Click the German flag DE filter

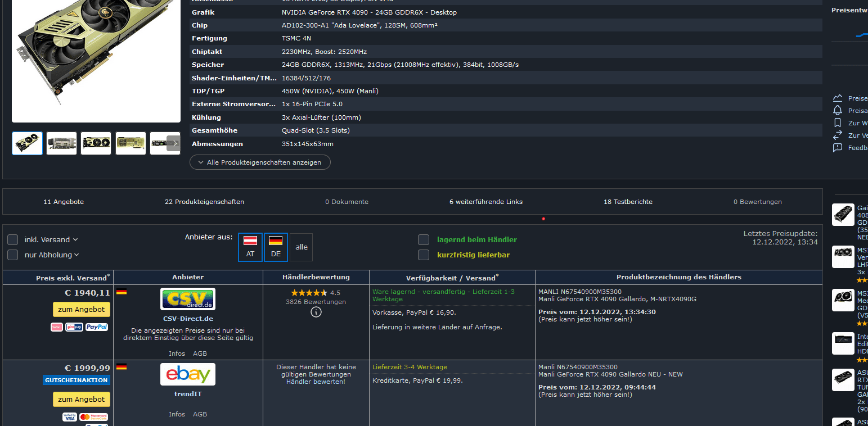coord(276,247)
